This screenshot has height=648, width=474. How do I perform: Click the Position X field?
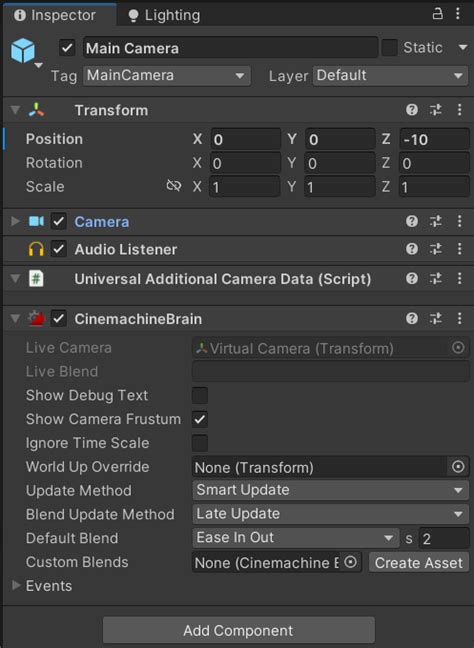pyautogui.click(x=245, y=139)
